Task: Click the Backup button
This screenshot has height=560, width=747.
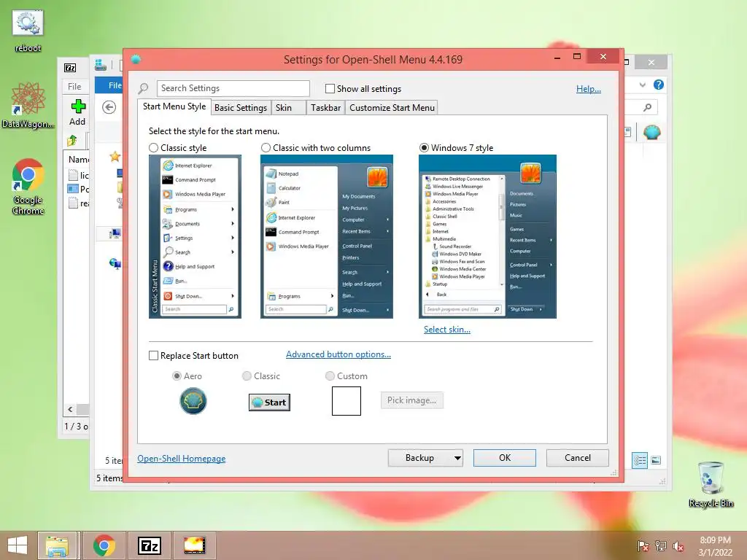Action: 419,458
